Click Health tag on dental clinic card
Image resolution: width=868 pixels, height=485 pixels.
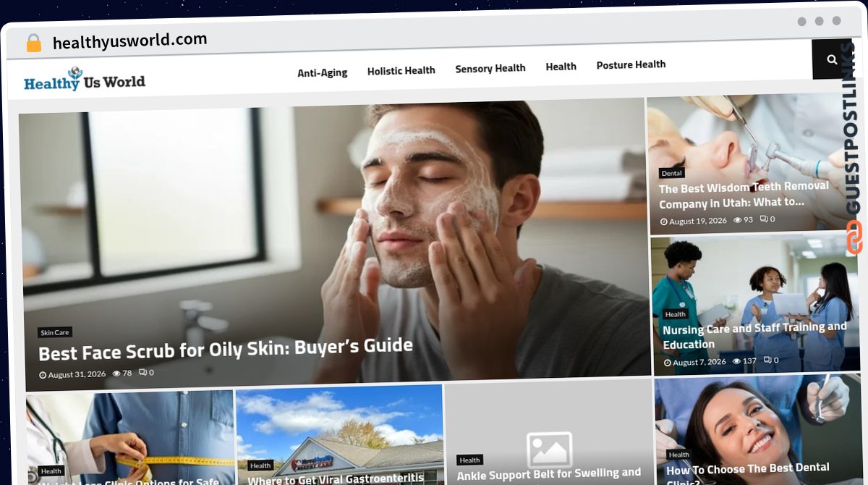[x=678, y=455]
